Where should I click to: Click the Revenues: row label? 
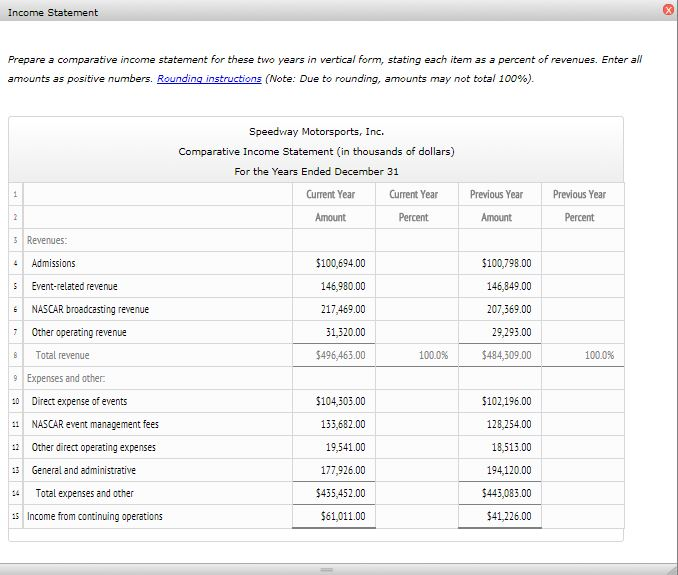click(47, 240)
